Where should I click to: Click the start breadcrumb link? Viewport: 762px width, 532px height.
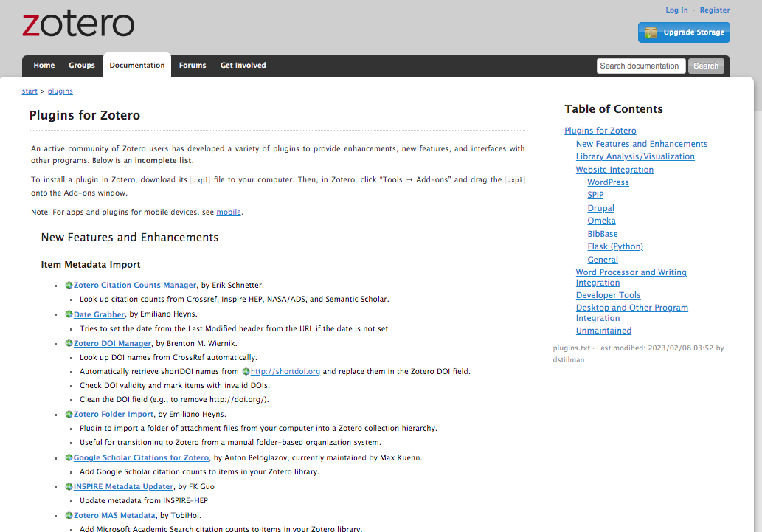click(30, 91)
